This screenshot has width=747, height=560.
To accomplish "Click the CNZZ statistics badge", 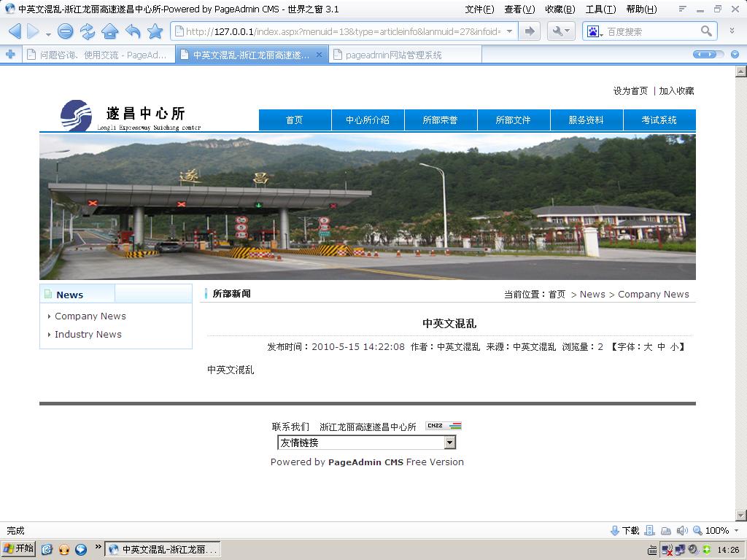I will (x=444, y=426).
